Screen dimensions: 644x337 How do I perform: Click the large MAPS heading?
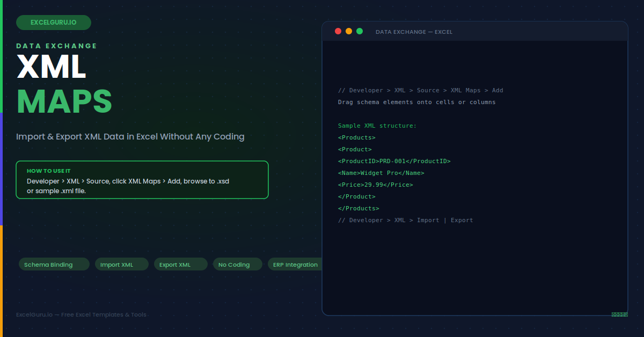[64, 101]
